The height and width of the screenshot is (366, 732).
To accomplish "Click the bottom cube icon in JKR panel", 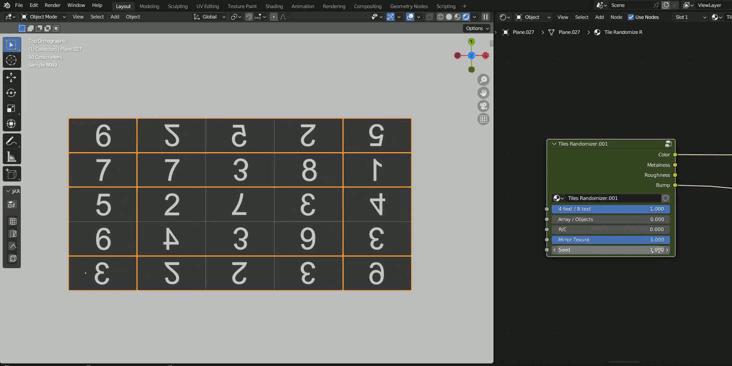I will tap(13, 258).
